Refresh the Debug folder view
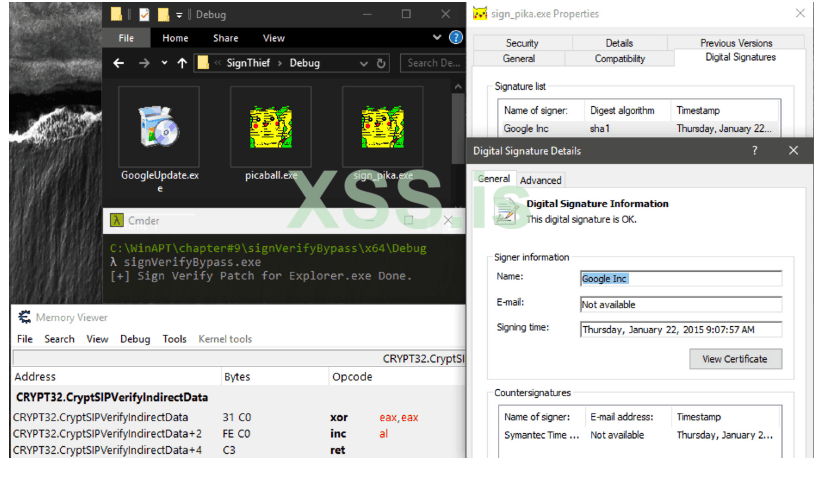The height and width of the screenshot is (483, 817). [381, 63]
